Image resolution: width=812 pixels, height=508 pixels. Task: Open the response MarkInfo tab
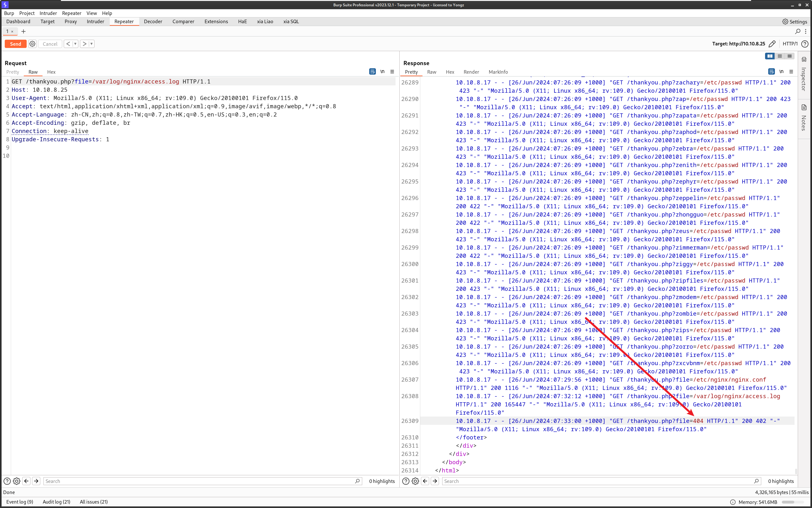[x=498, y=72]
